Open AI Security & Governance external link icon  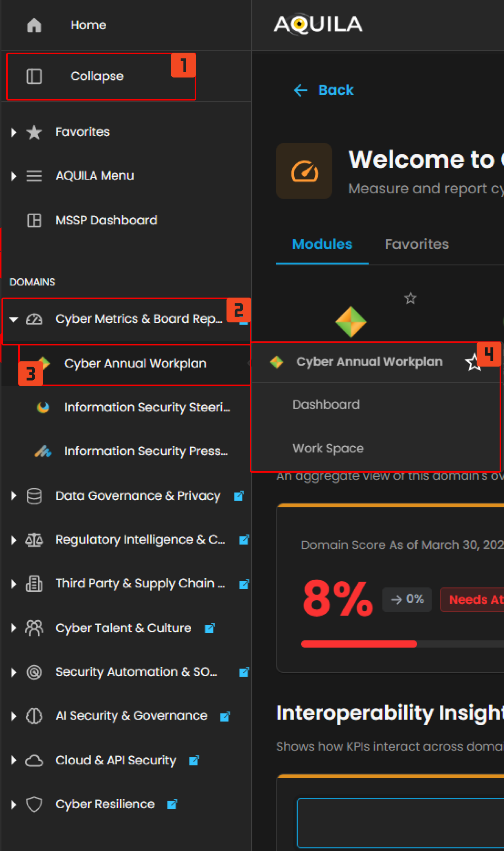click(x=225, y=716)
